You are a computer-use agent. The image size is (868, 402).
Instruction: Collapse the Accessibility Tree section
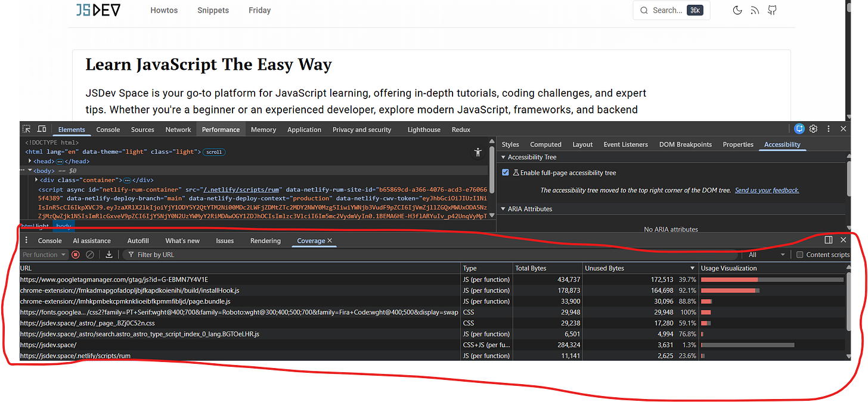coord(503,157)
